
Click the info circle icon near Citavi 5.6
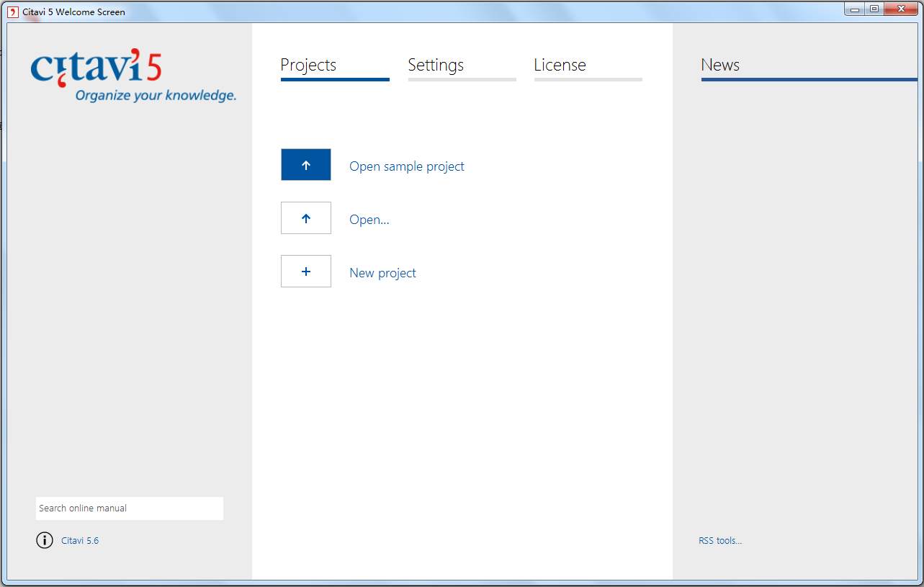click(x=45, y=540)
